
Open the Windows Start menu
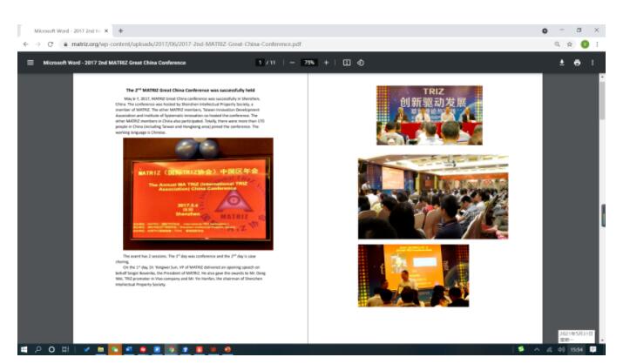(x=24, y=349)
